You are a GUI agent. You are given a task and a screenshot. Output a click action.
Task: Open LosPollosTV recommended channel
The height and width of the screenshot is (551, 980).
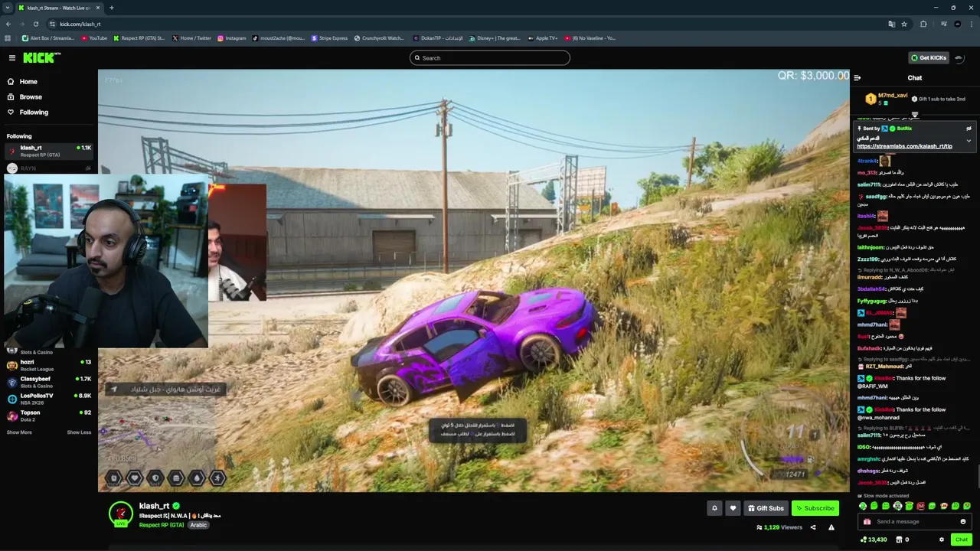[49, 398]
